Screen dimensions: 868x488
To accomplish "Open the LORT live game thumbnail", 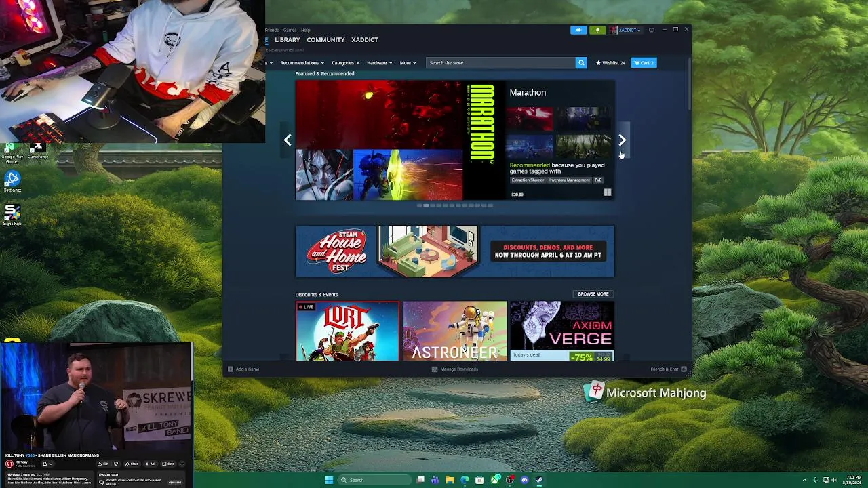I will click(347, 331).
